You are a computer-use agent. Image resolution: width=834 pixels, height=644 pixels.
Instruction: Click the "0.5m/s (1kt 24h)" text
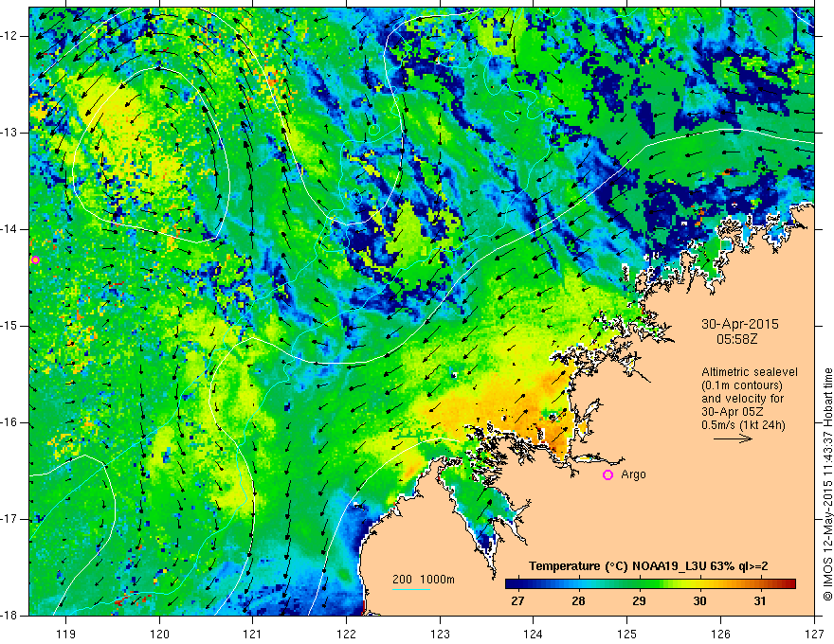(743, 425)
